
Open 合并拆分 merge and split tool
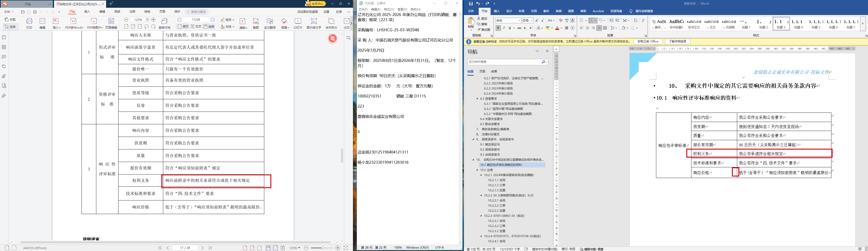331,23
